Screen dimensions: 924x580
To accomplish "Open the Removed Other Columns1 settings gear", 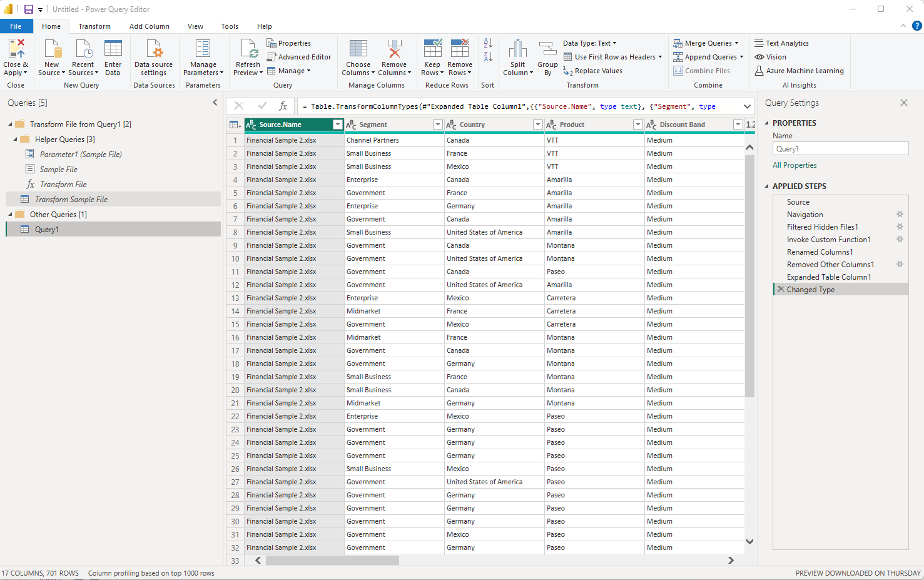I will (x=900, y=264).
